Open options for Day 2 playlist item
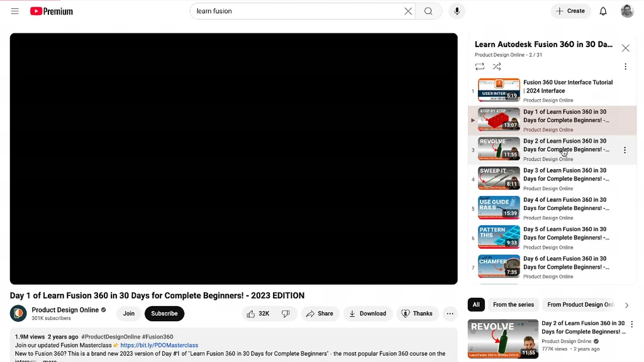This screenshot has height=362, width=644. click(x=625, y=150)
